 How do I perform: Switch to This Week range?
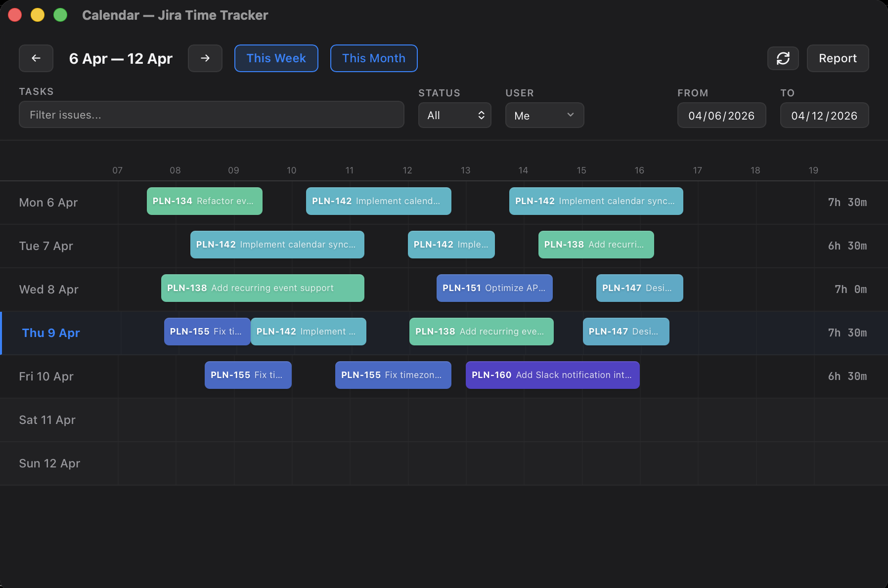click(276, 58)
